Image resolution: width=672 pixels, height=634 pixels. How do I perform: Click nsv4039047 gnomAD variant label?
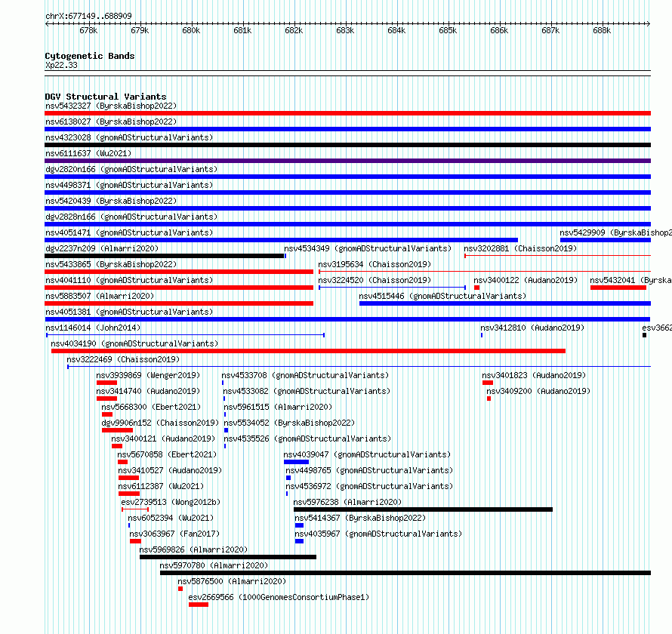pyautogui.click(x=367, y=454)
